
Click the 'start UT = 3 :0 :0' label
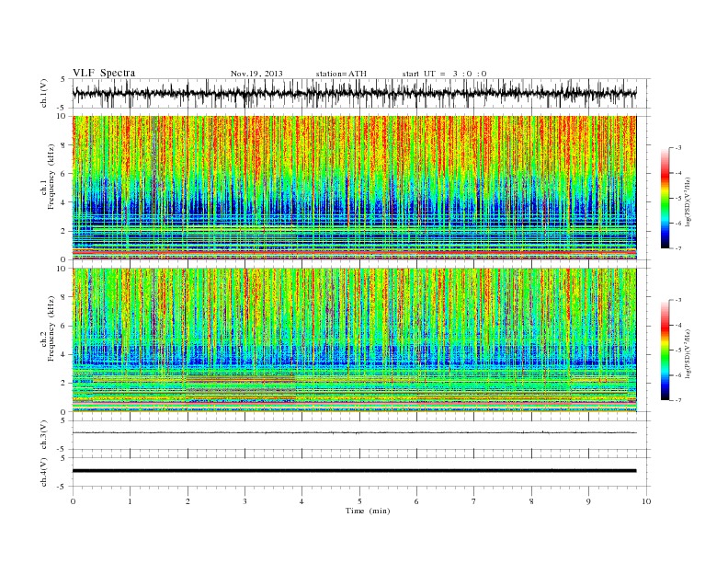tap(444, 74)
